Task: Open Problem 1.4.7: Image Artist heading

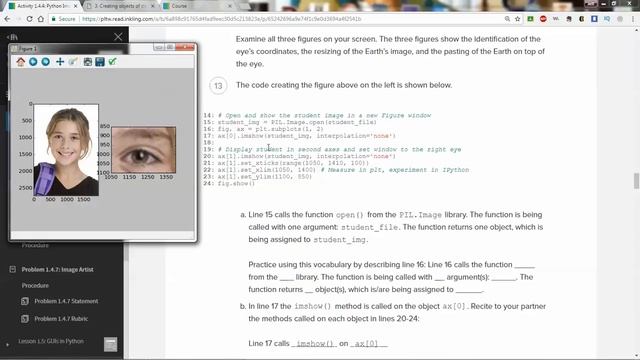Action: tap(58, 269)
